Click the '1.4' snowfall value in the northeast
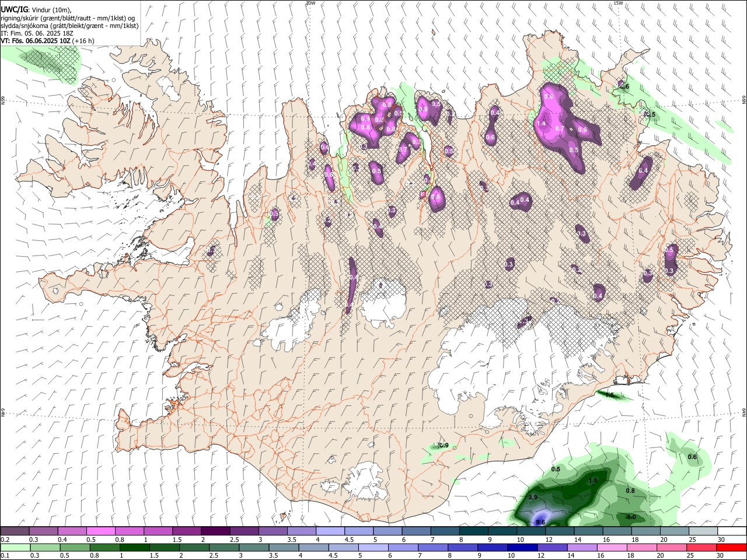The height and width of the screenshot is (560, 747). pos(541,124)
